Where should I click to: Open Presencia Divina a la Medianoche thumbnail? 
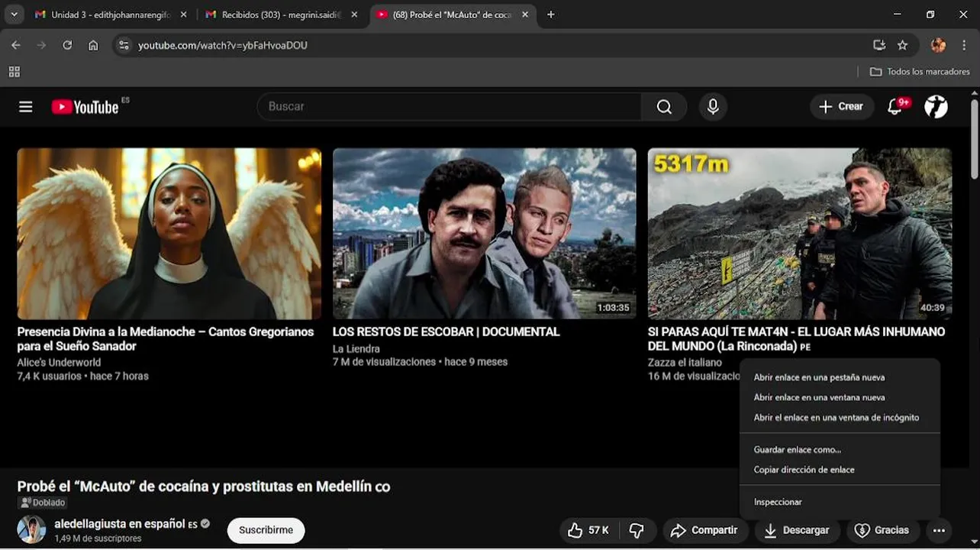[x=169, y=233]
